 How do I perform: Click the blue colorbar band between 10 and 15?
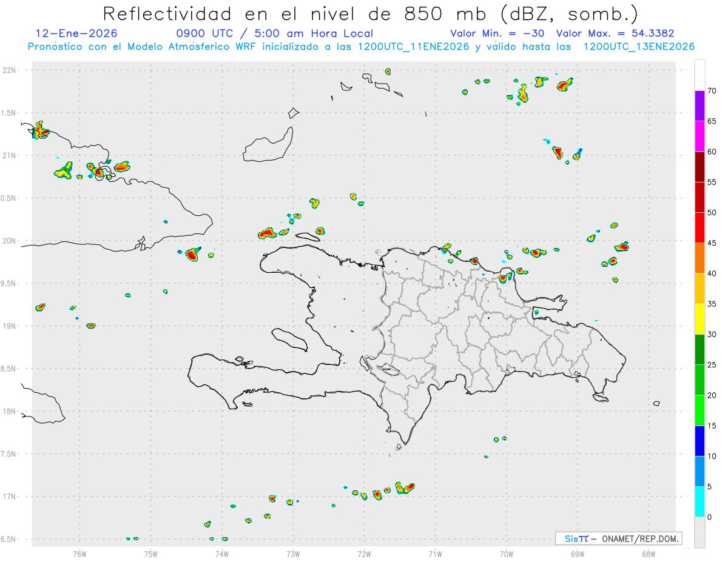pos(699,441)
